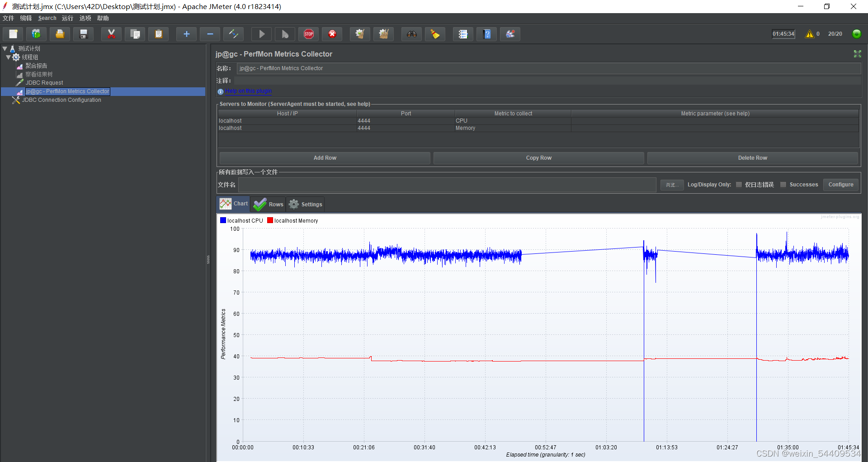Select JDBC Connection Configuration tree item
The height and width of the screenshot is (462, 868).
coord(61,100)
